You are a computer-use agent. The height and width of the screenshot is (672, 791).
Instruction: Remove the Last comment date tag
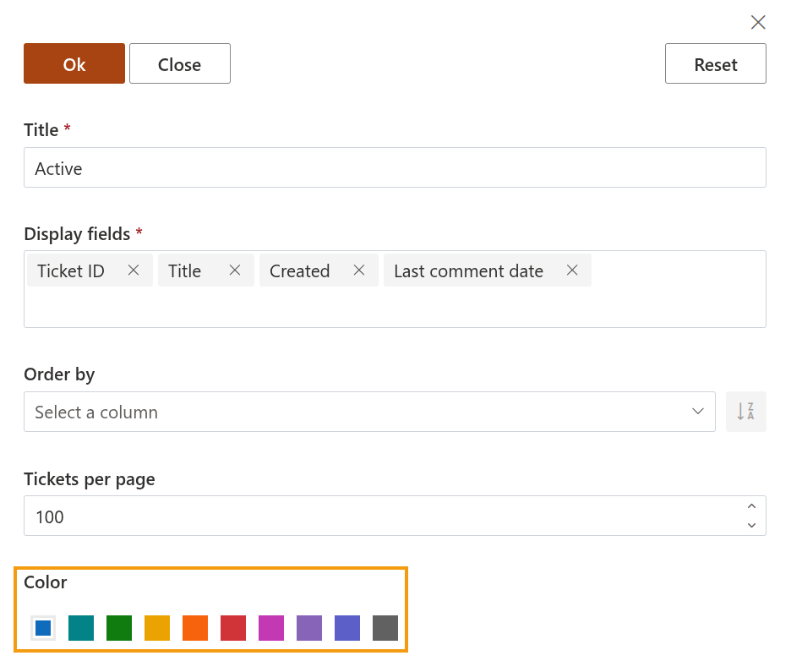pos(571,270)
